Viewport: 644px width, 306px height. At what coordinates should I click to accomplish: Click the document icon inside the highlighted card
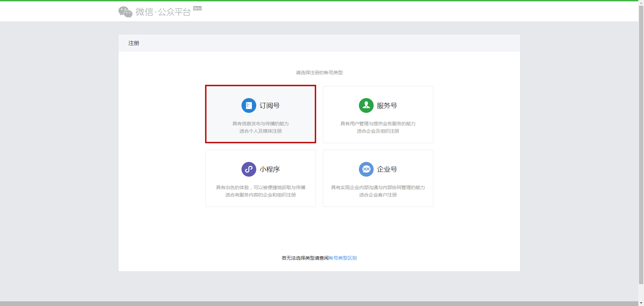click(x=249, y=105)
